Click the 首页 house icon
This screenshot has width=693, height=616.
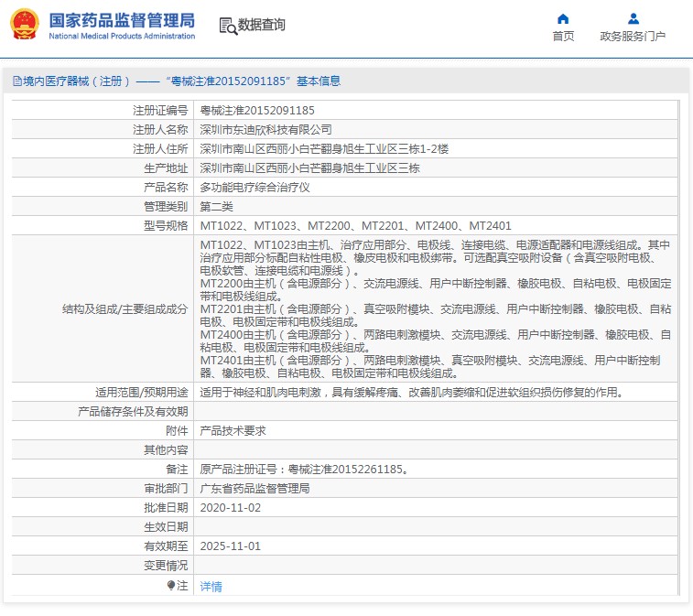pyautogui.click(x=563, y=18)
